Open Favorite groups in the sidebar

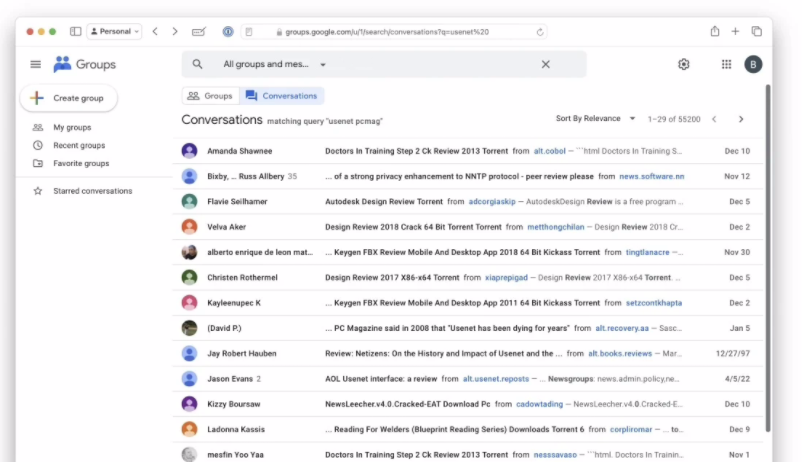tap(81, 163)
